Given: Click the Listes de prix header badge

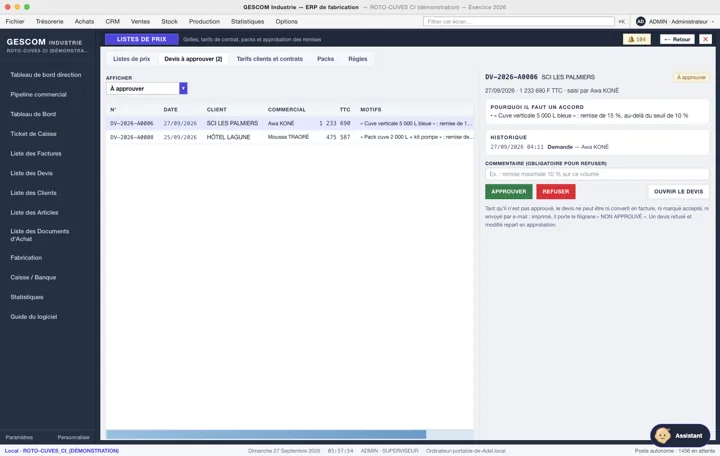Looking at the screenshot, I should tap(141, 39).
